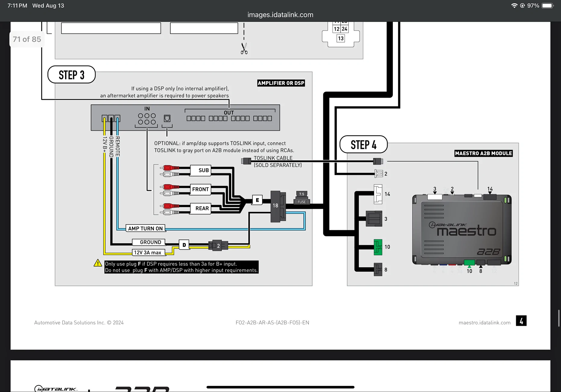Click the SUB RCA label
The height and width of the screenshot is (392, 561).
pyautogui.click(x=200, y=170)
